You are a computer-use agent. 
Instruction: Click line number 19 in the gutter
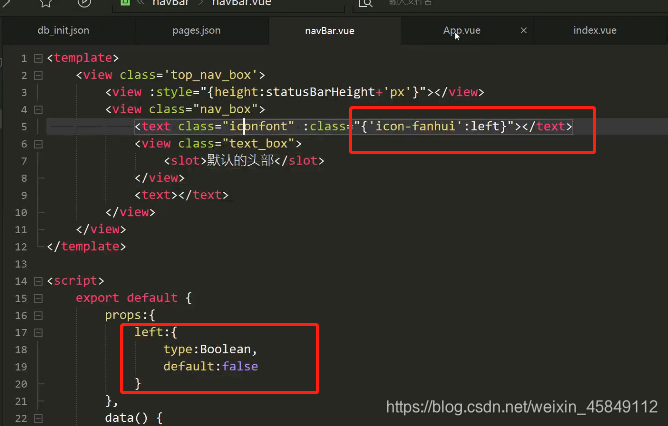point(21,367)
